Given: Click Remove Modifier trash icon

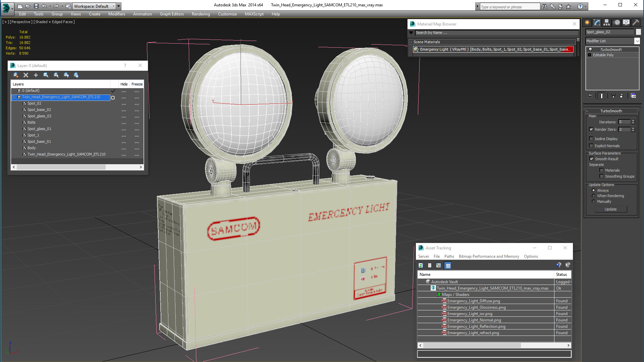Looking at the screenshot, I should point(622,96).
